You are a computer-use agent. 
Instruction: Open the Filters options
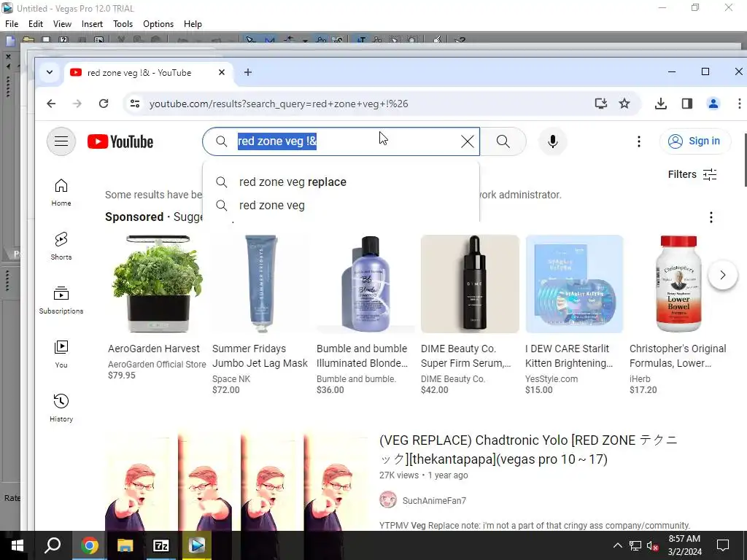click(692, 175)
